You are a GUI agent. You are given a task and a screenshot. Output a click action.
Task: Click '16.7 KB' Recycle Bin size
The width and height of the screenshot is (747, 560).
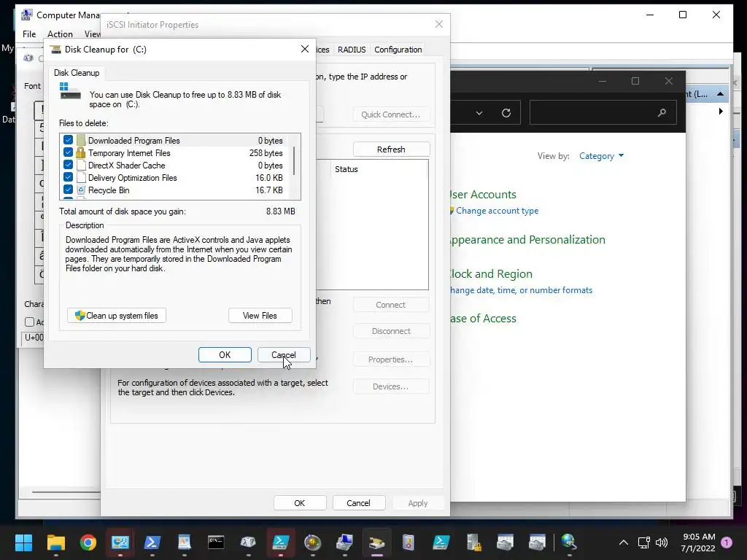tap(269, 190)
